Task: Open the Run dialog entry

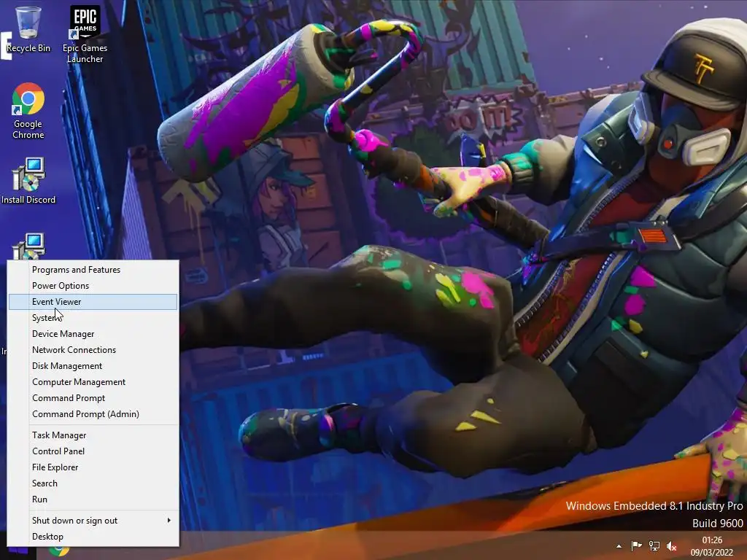Action: [93, 499]
